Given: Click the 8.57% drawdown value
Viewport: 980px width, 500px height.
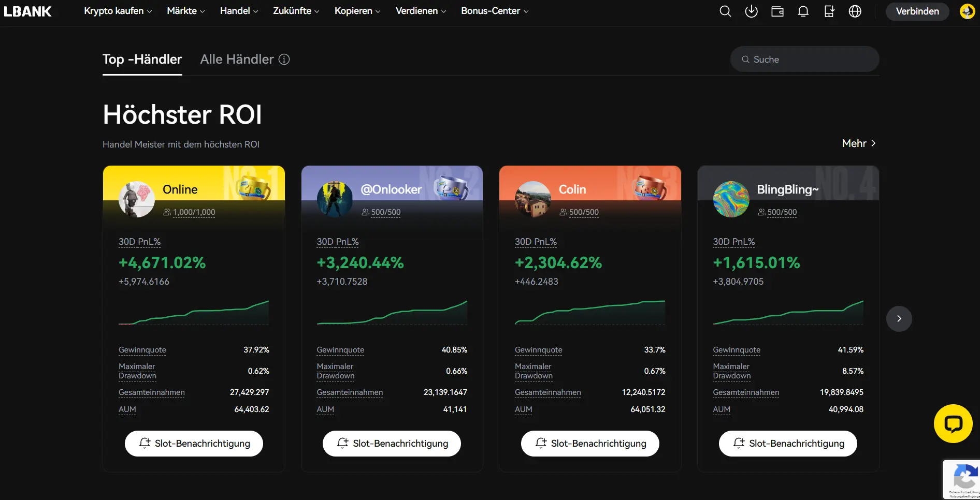Looking at the screenshot, I should (x=853, y=371).
